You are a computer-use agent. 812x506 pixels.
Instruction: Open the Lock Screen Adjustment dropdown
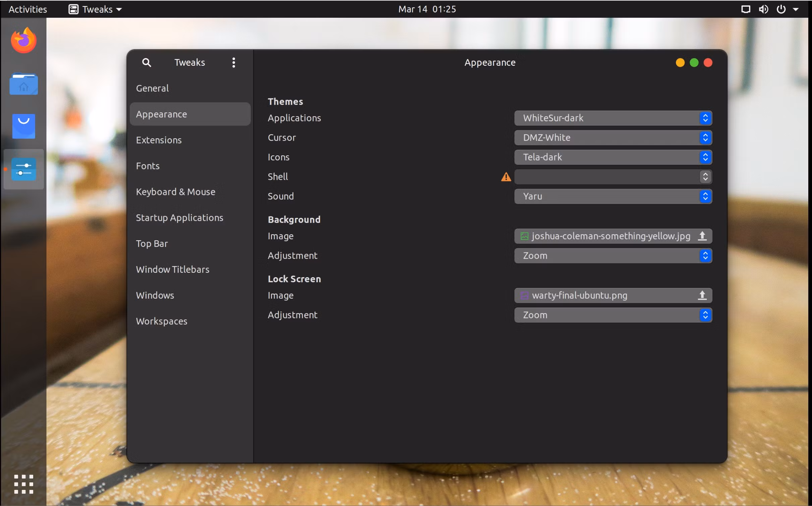(613, 315)
